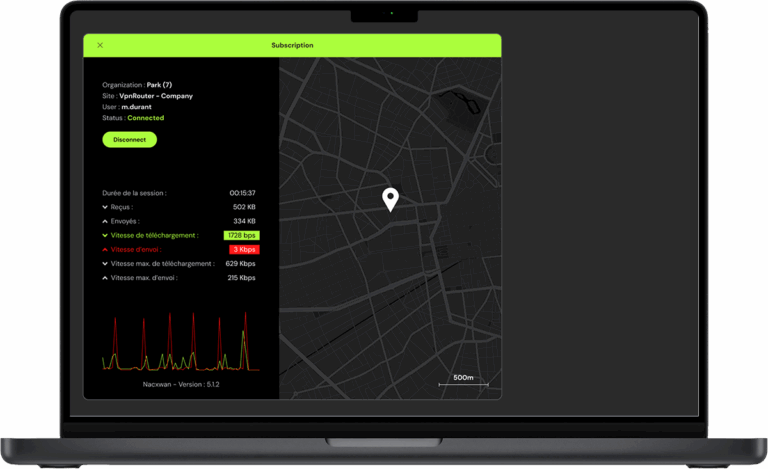Click the Nacxwan version label

pos(181,384)
